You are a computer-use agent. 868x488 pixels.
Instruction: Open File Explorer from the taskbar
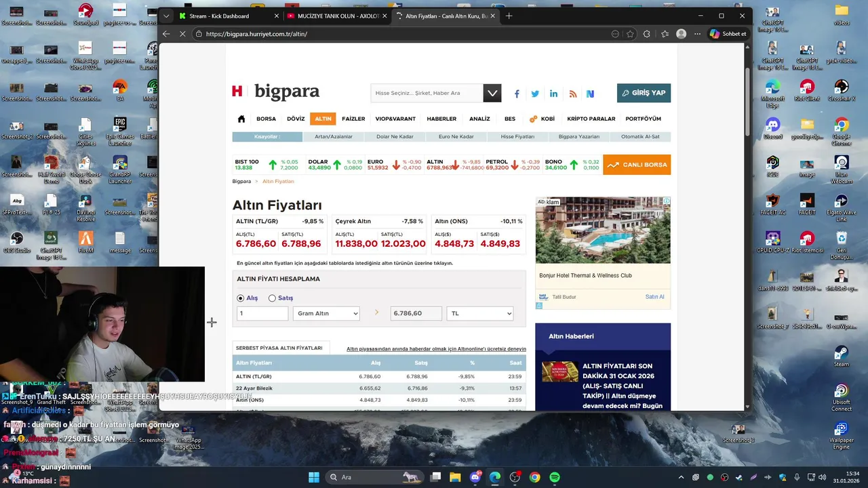coord(456,477)
